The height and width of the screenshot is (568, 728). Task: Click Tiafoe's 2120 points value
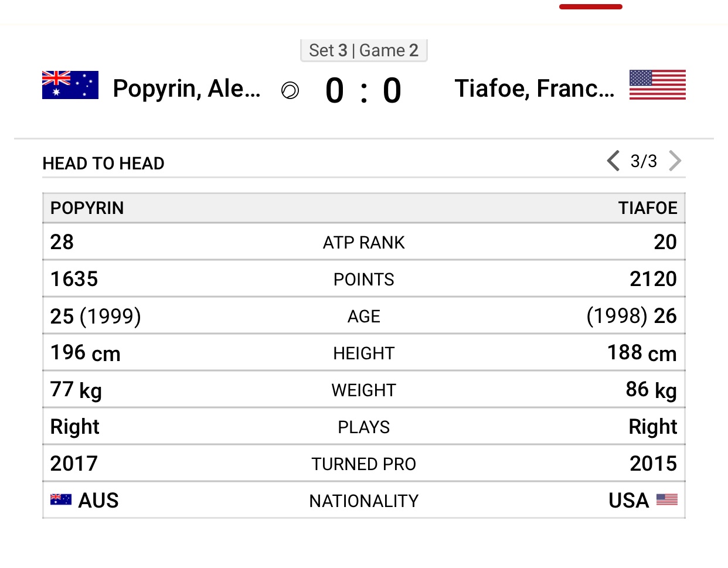[653, 279]
